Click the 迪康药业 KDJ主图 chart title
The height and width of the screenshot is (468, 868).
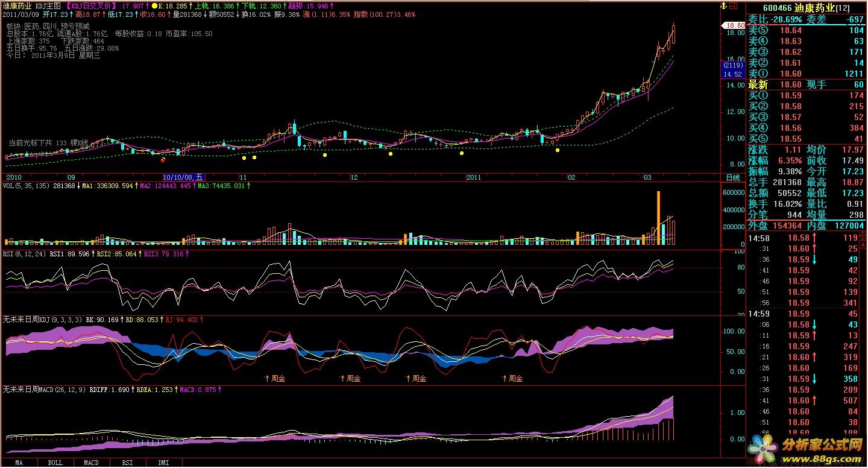coord(32,5)
